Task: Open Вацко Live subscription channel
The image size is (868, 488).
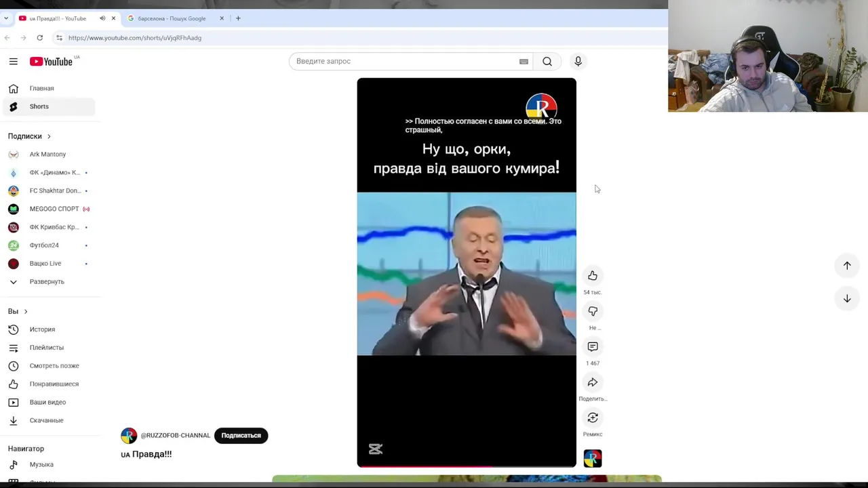Action: pos(49,264)
